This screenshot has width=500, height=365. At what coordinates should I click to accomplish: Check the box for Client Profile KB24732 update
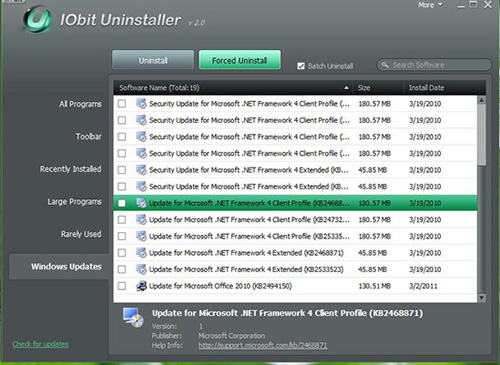(x=122, y=220)
